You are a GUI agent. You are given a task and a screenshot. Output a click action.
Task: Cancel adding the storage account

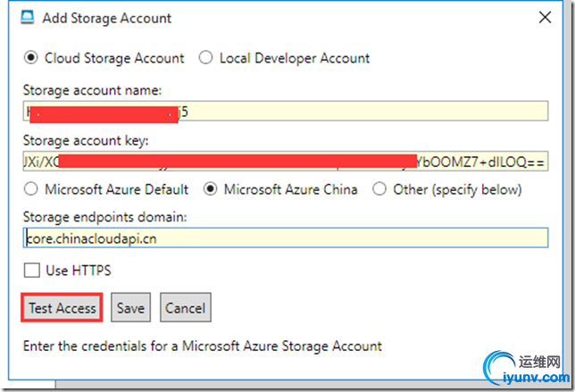[x=185, y=308]
